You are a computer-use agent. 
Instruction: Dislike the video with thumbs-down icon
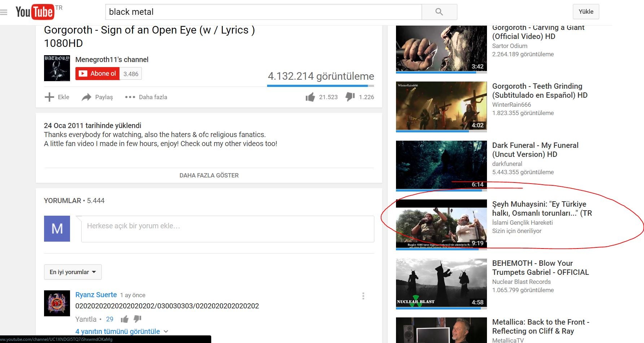tap(350, 97)
